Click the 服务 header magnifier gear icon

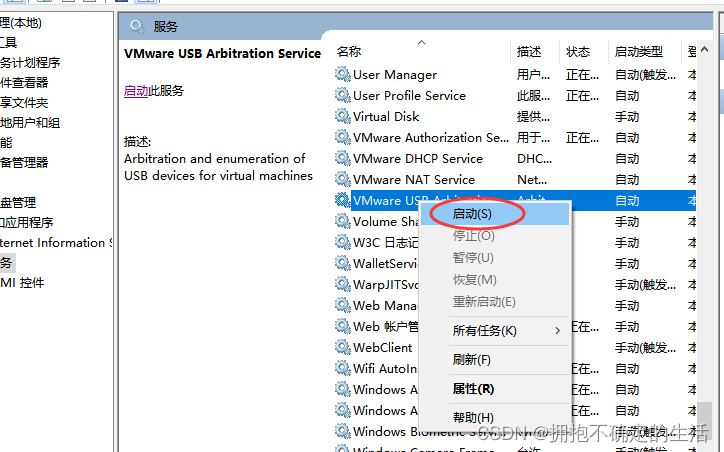(x=137, y=26)
